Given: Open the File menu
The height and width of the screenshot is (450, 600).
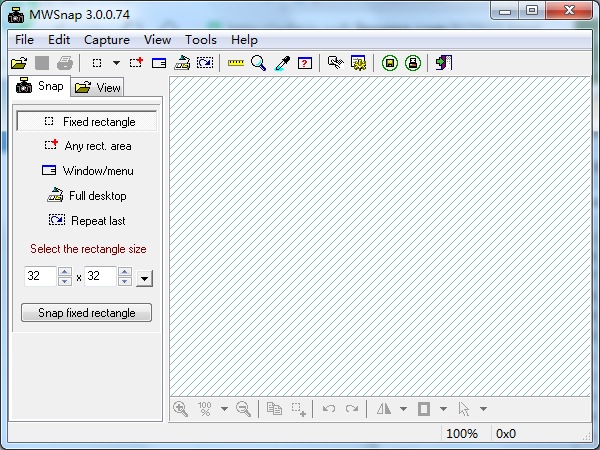Looking at the screenshot, I should pos(24,40).
